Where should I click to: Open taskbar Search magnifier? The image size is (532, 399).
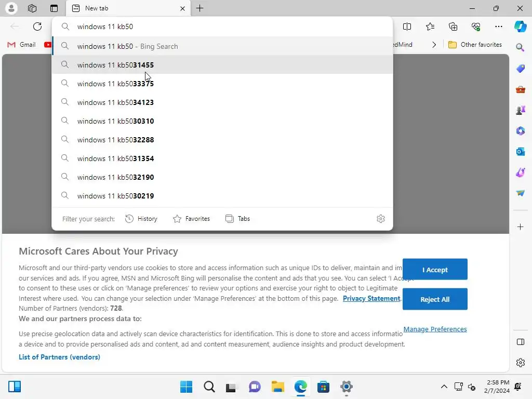[x=209, y=387]
